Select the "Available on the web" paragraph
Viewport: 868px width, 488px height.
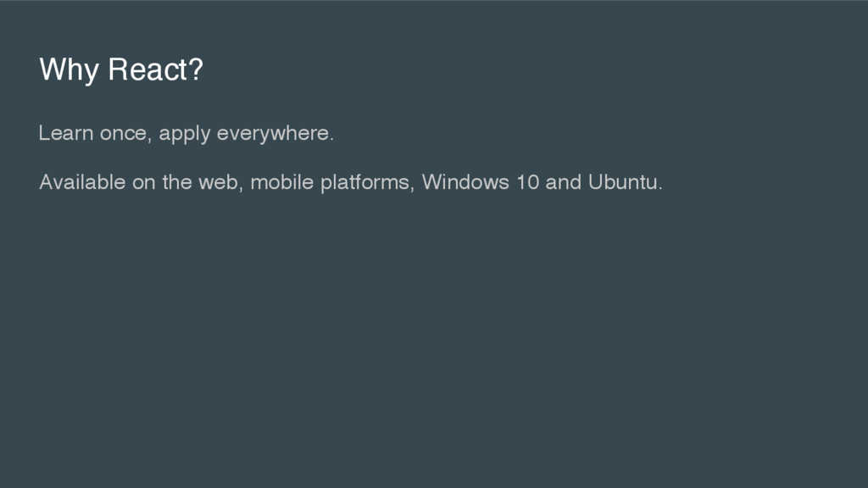coord(351,183)
